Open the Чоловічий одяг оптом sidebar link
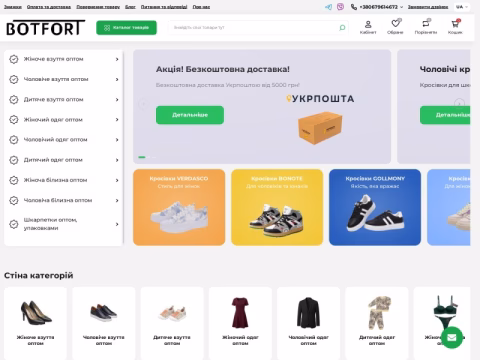Image resolution: width=480 pixels, height=360 pixels. coord(55,140)
